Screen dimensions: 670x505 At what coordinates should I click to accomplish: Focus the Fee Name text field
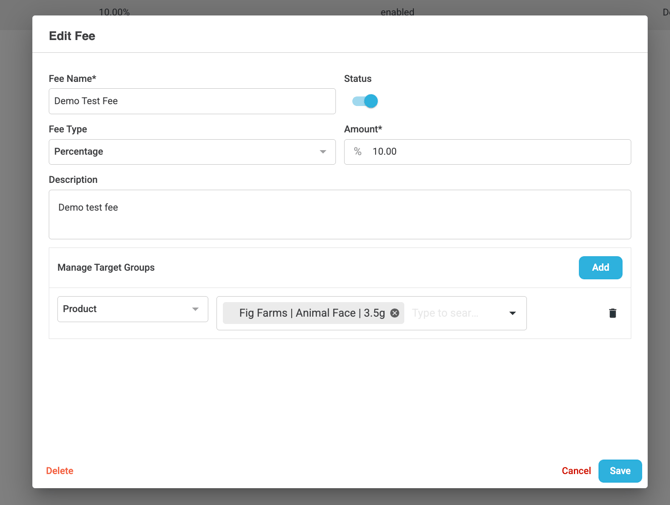(192, 101)
